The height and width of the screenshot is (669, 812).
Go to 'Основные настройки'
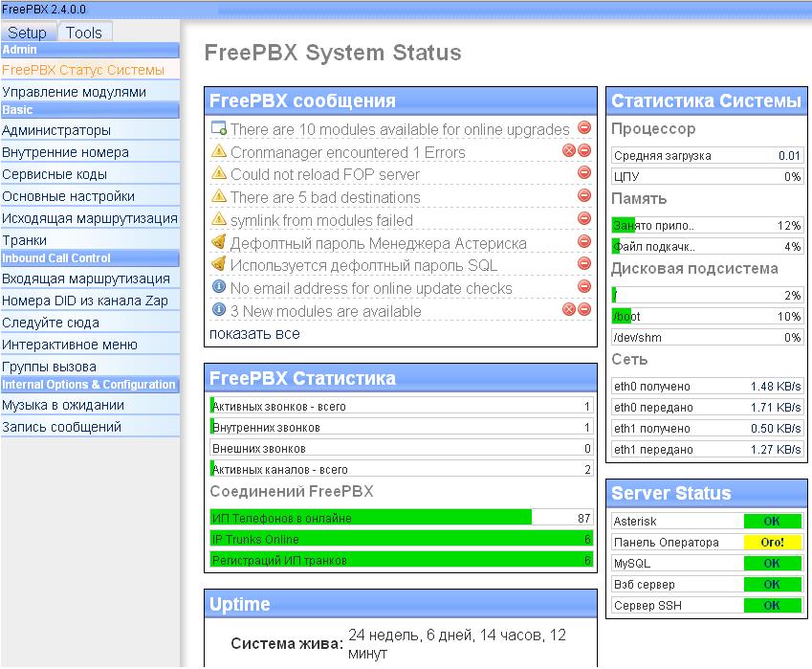click(x=90, y=196)
